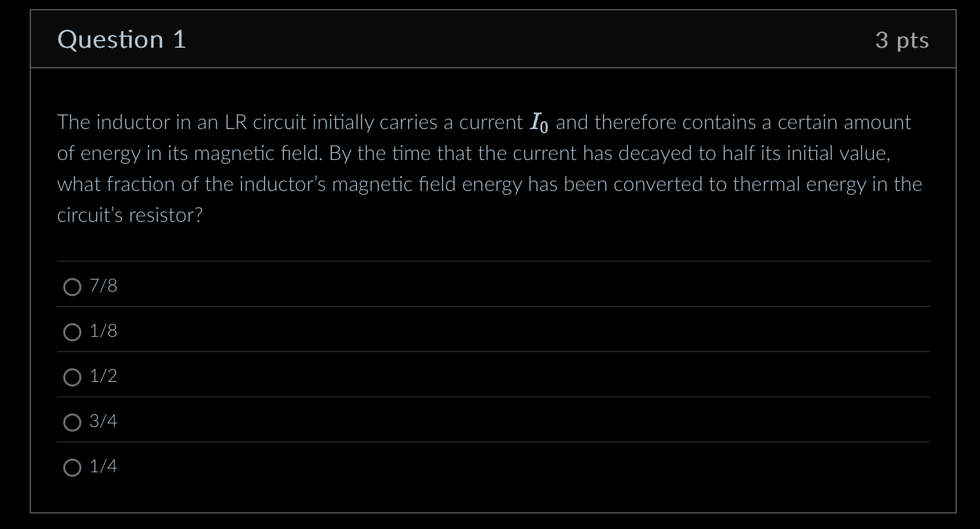Click the Question 1 header

pos(121,39)
